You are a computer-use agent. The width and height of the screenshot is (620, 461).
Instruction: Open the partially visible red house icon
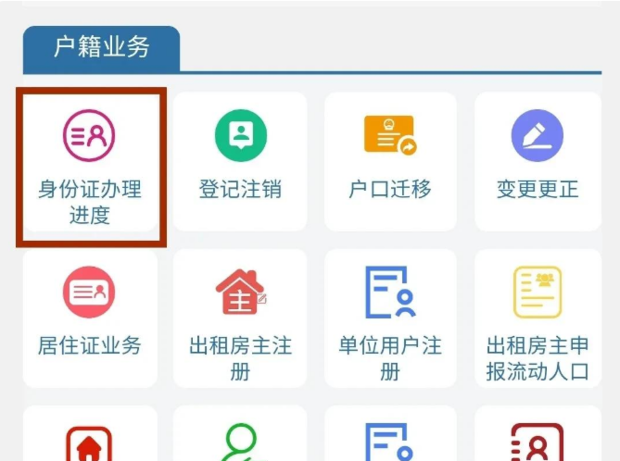[x=89, y=443]
